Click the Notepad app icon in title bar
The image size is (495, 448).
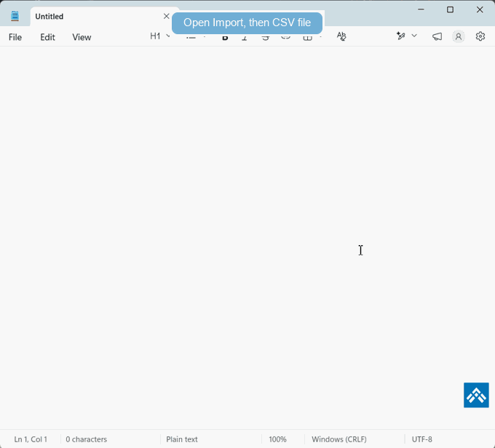(x=15, y=16)
